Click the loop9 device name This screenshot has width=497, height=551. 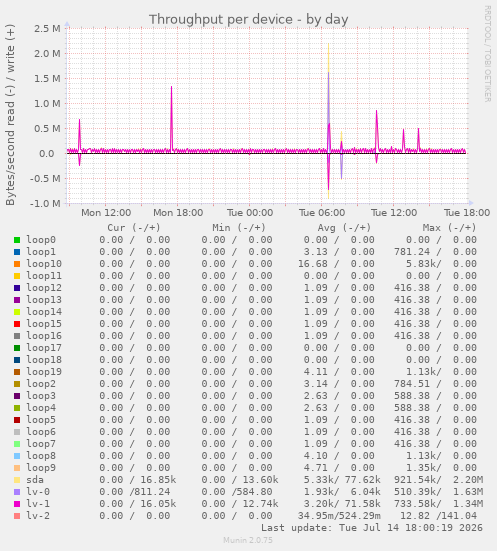click(41, 468)
